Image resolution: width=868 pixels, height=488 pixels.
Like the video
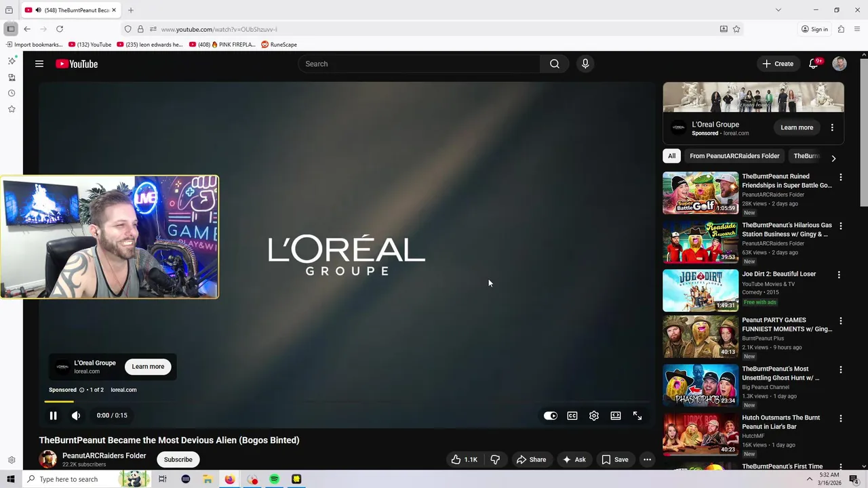pyautogui.click(x=465, y=460)
